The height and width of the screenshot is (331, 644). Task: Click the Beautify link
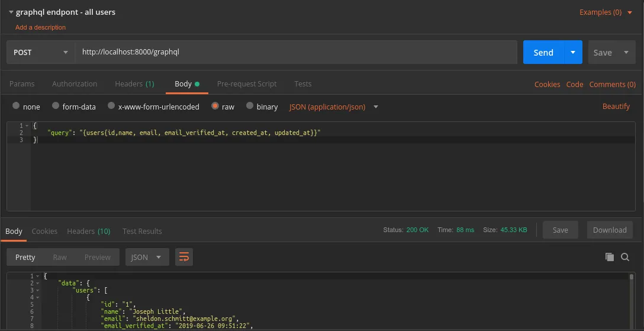coord(616,107)
